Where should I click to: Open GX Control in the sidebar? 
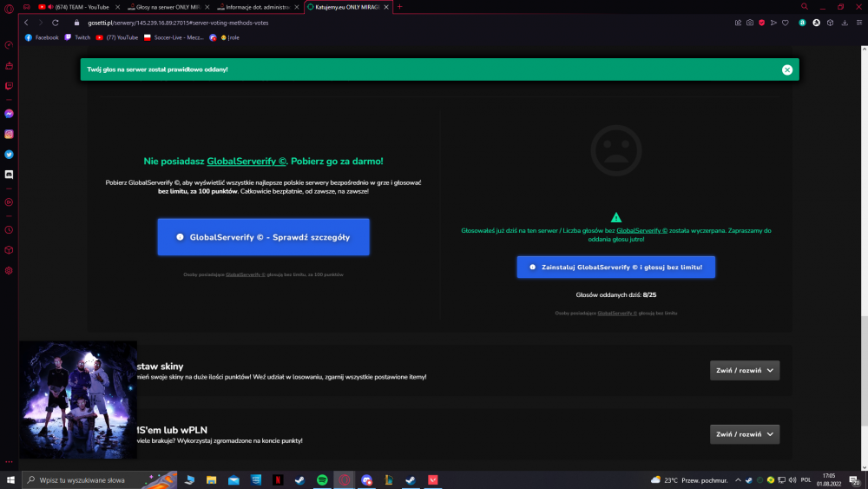[x=9, y=45]
